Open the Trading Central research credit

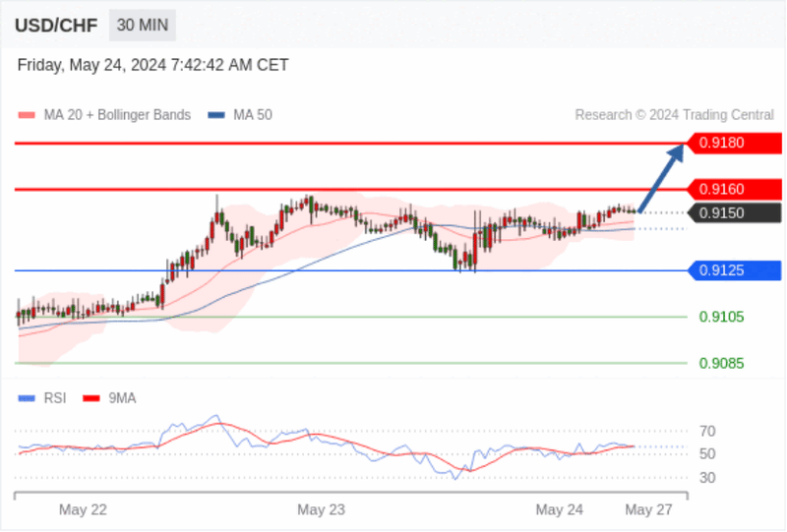click(674, 115)
